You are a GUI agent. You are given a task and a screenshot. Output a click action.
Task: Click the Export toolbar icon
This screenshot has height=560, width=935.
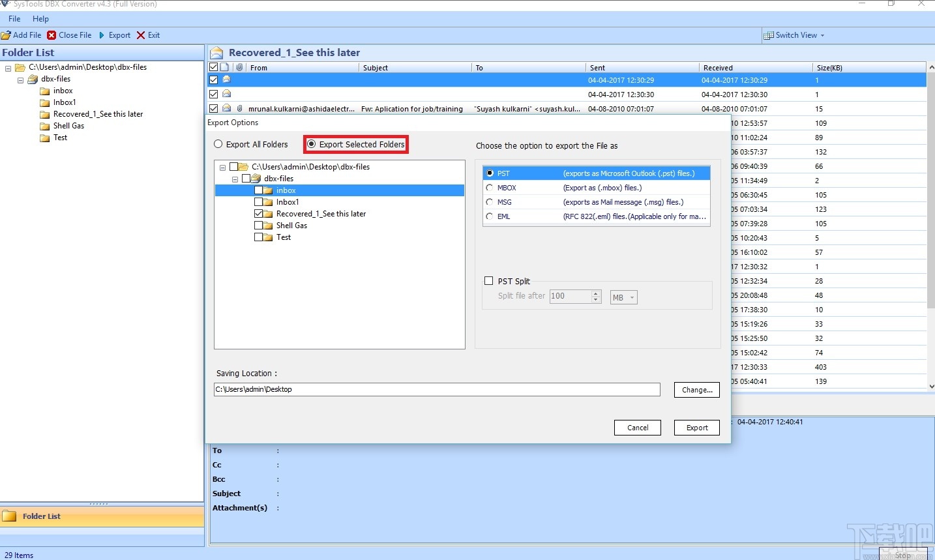102,35
